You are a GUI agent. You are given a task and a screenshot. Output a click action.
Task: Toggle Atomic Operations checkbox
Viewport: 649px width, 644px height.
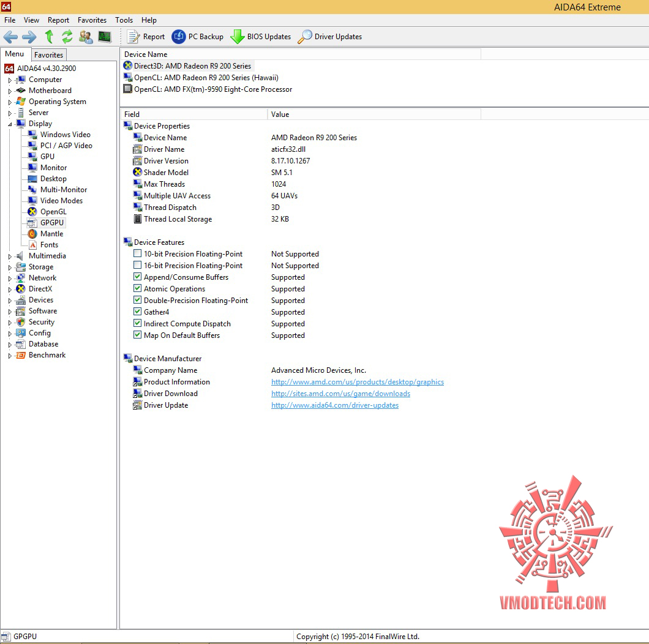pyautogui.click(x=137, y=288)
